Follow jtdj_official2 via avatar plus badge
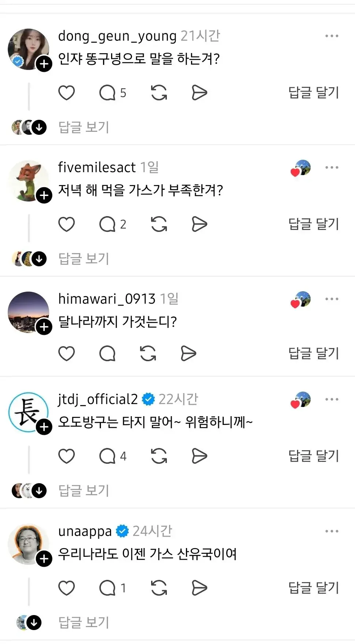355x644 pixels. point(44,427)
